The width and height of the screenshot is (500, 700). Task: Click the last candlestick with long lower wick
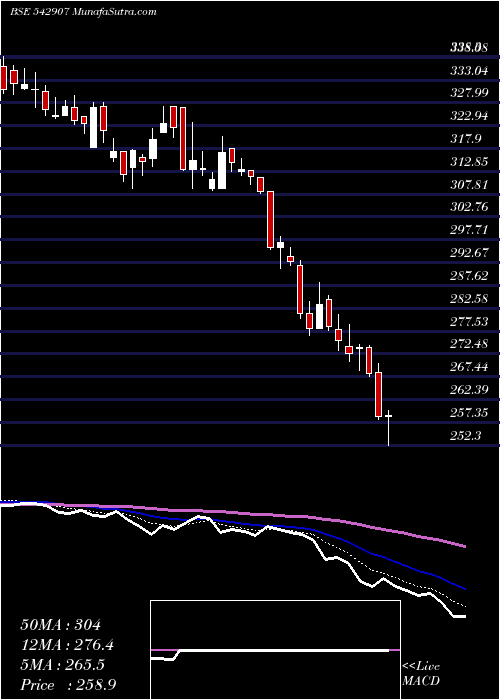pos(389,428)
